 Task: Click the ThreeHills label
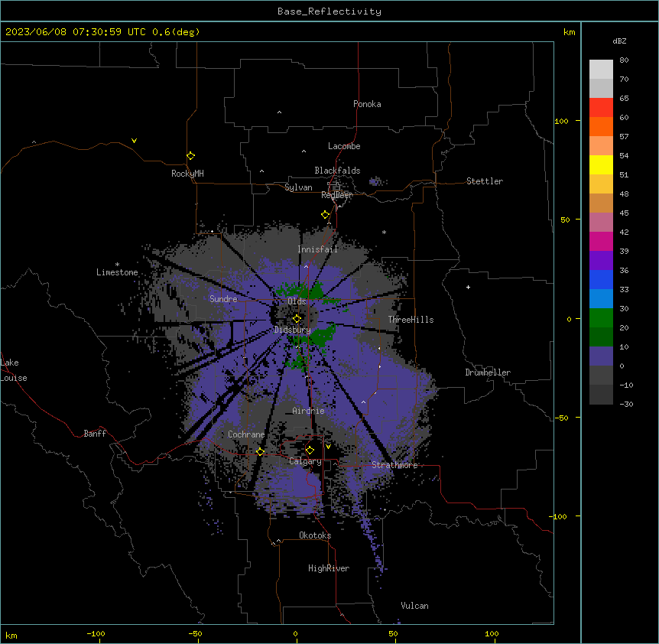click(411, 320)
